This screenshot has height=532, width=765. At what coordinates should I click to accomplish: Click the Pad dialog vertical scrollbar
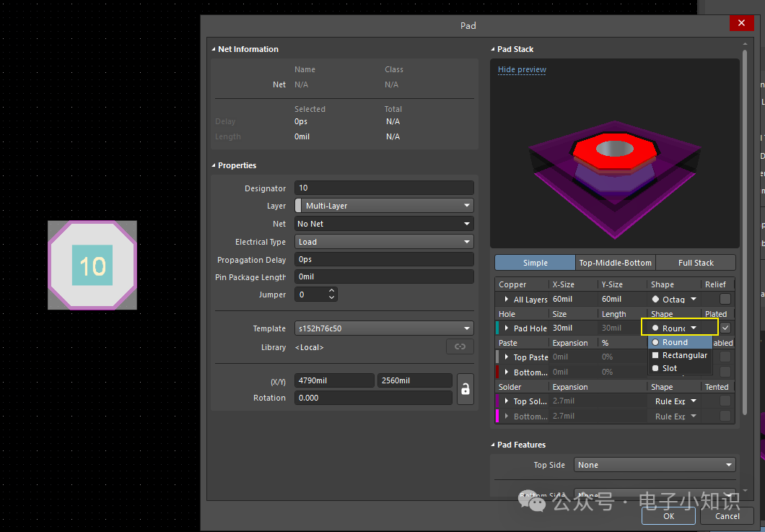pos(745,233)
